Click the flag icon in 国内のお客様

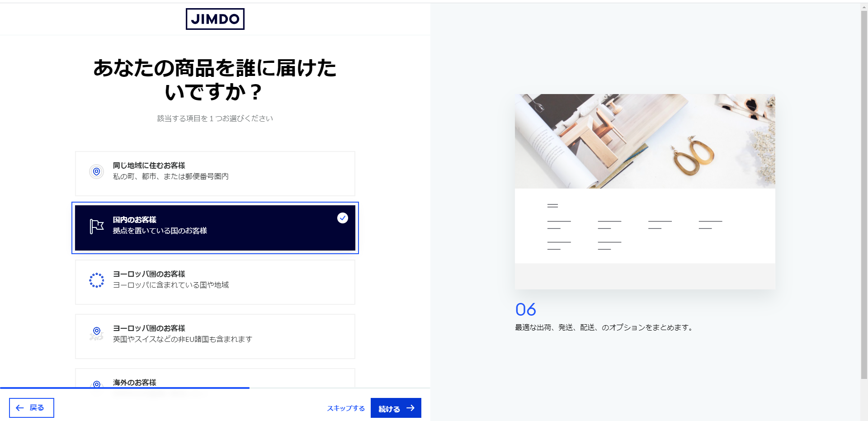tap(97, 226)
